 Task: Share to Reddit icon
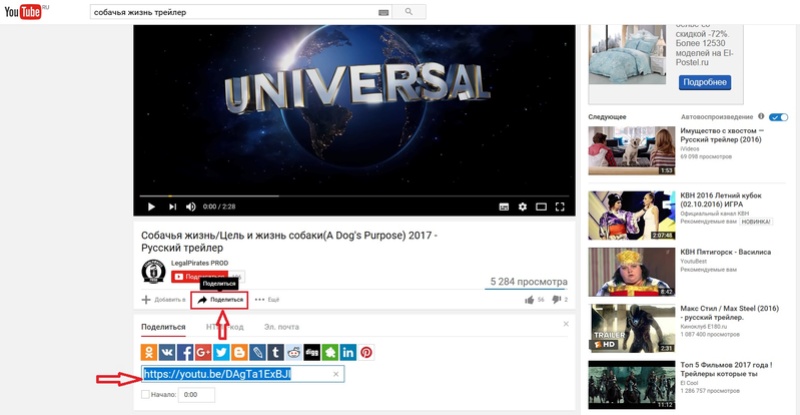[294, 352]
